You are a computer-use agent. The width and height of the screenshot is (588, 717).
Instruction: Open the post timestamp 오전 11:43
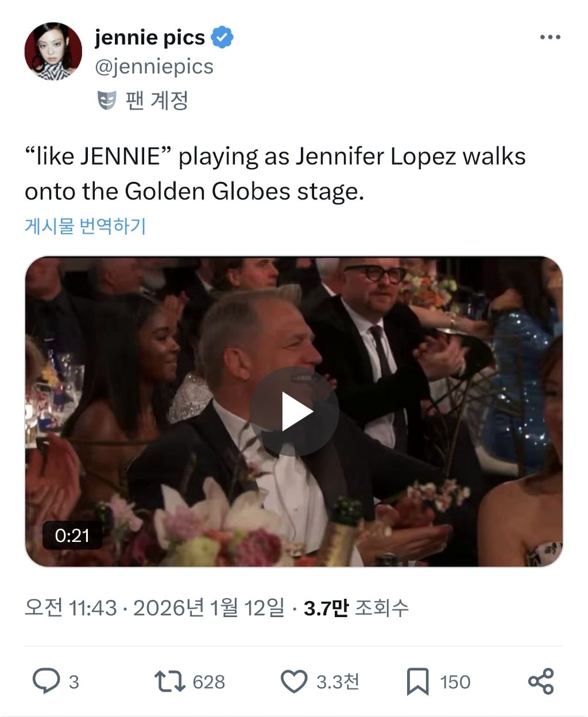71,607
